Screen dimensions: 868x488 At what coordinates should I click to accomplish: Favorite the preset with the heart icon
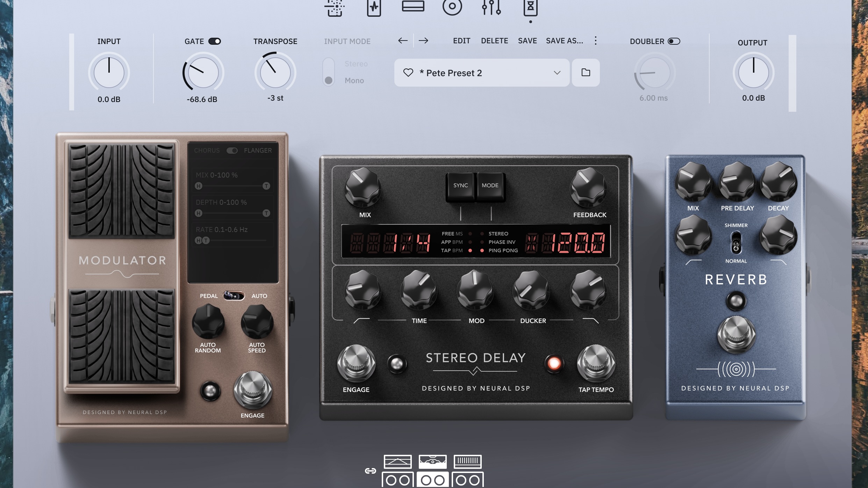click(408, 73)
